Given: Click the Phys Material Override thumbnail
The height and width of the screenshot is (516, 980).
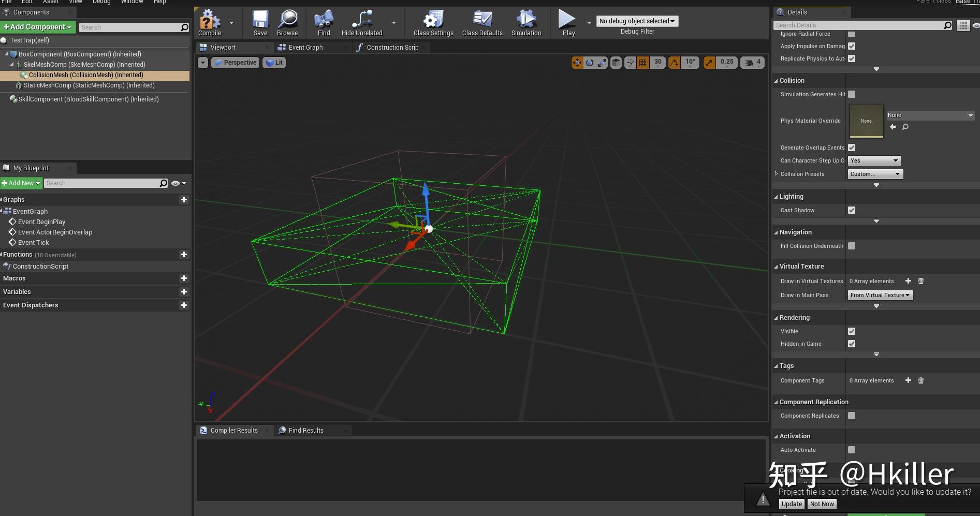Looking at the screenshot, I should [866, 121].
